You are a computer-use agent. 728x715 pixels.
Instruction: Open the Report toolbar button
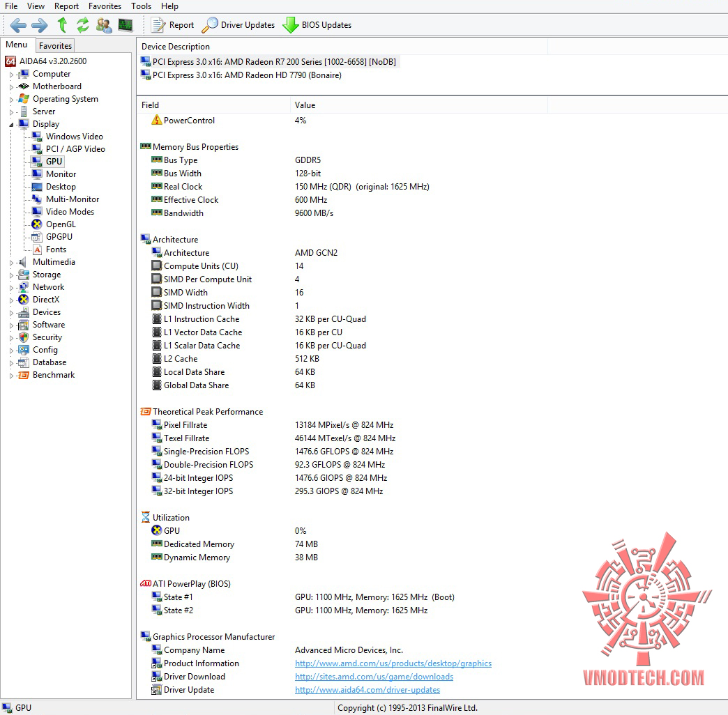tap(173, 25)
